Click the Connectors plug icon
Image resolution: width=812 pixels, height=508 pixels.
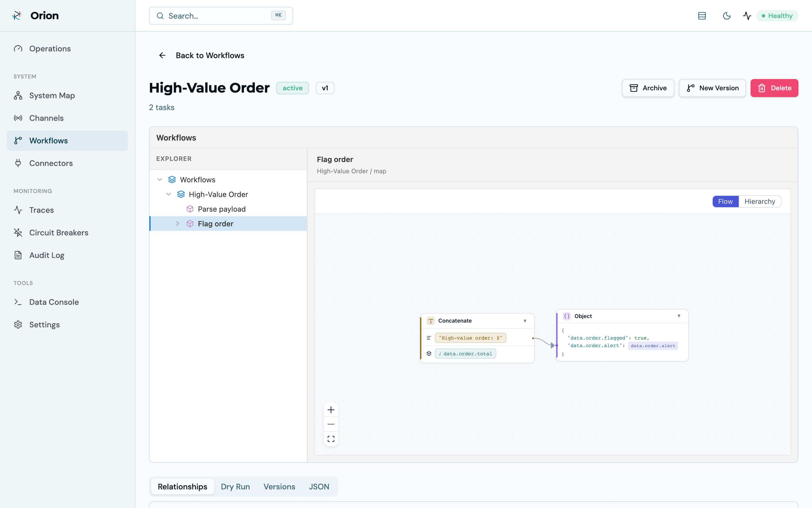click(18, 163)
